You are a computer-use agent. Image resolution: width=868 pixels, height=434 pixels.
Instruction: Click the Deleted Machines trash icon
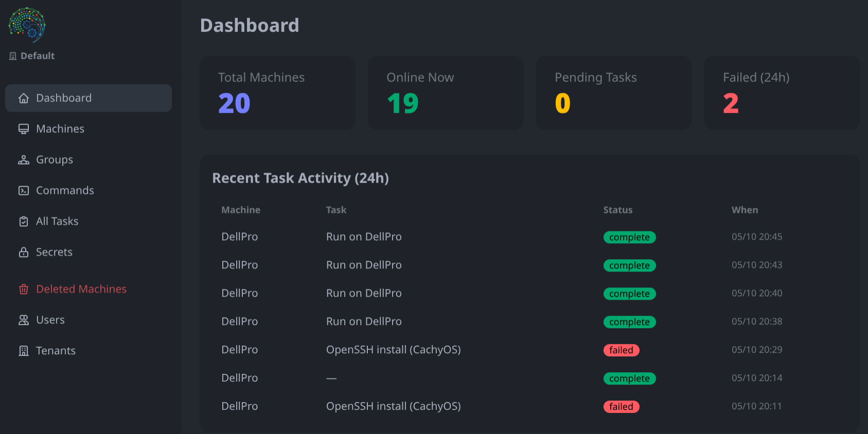(24, 290)
